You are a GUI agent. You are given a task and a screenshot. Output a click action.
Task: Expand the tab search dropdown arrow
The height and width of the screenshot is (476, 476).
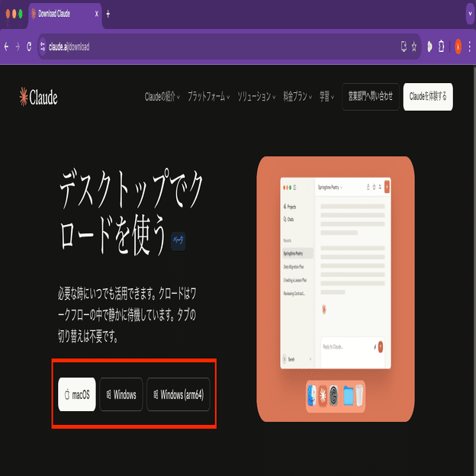470,14
